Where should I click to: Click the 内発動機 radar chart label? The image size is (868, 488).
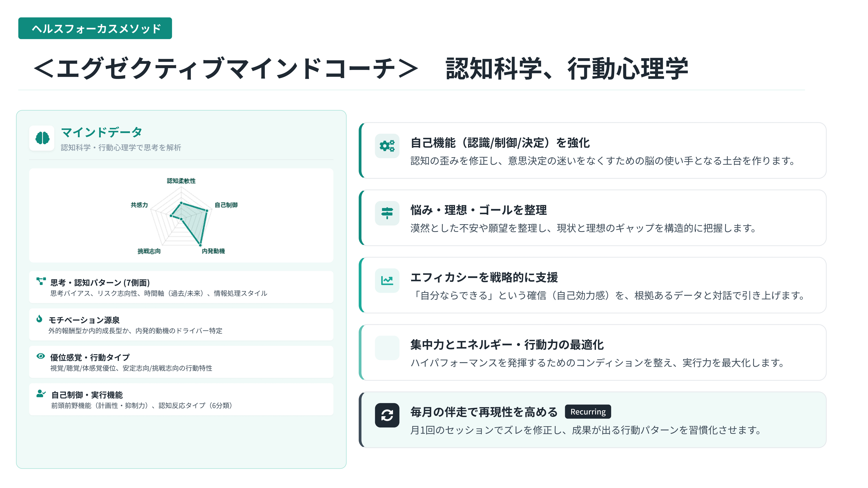pos(213,251)
